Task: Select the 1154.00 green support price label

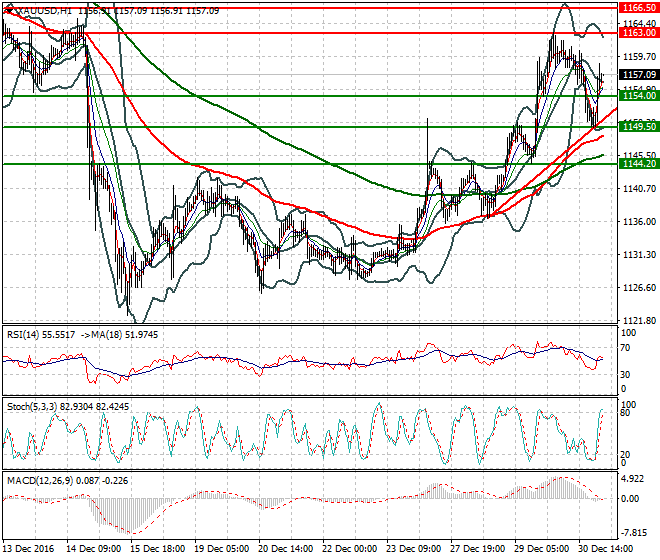Action: point(639,96)
